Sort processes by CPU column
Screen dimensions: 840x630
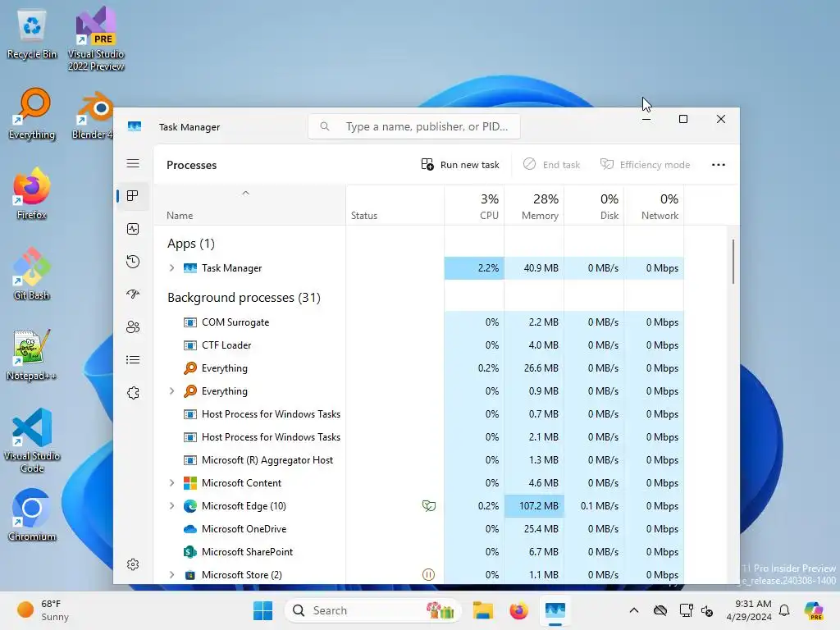tap(474, 206)
